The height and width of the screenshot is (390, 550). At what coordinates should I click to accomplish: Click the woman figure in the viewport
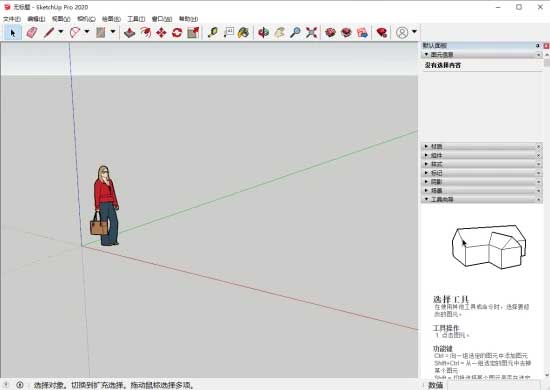tap(105, 206)
